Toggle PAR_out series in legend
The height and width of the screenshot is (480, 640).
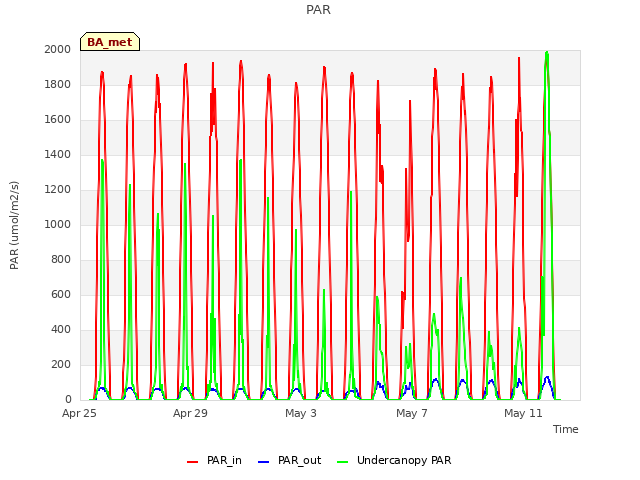click(290, 460)
